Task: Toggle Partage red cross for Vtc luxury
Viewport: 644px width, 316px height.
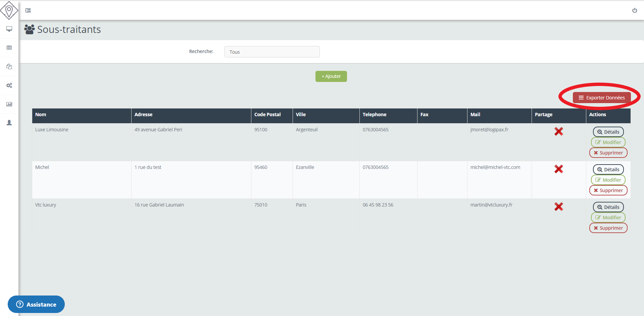Action: coord(558,207)
